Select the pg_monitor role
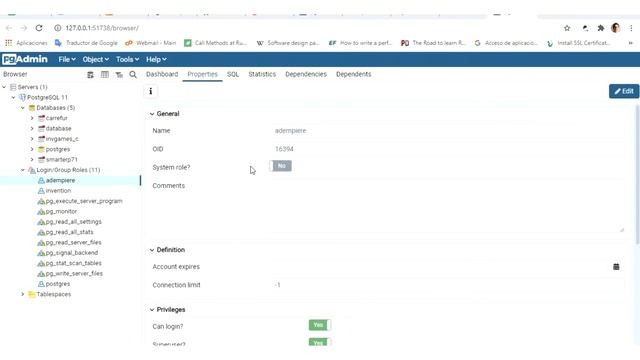640x360 pixels. (x=61, y=211)
